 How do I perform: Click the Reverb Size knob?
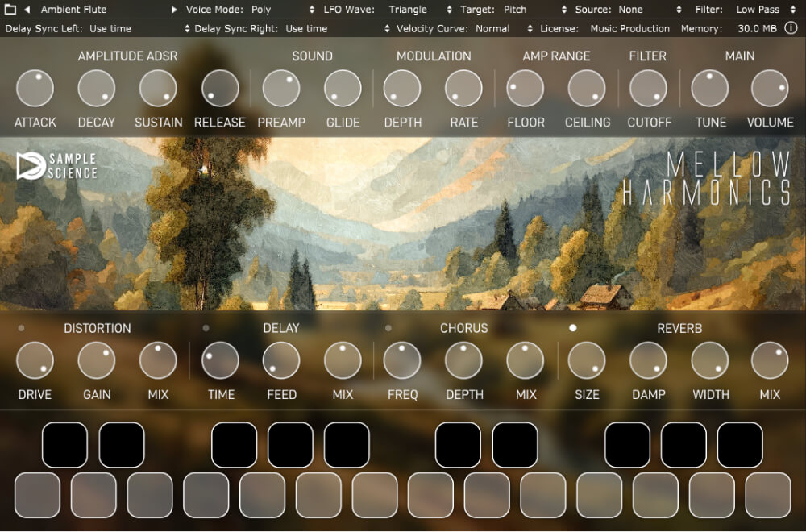[587, 360]
